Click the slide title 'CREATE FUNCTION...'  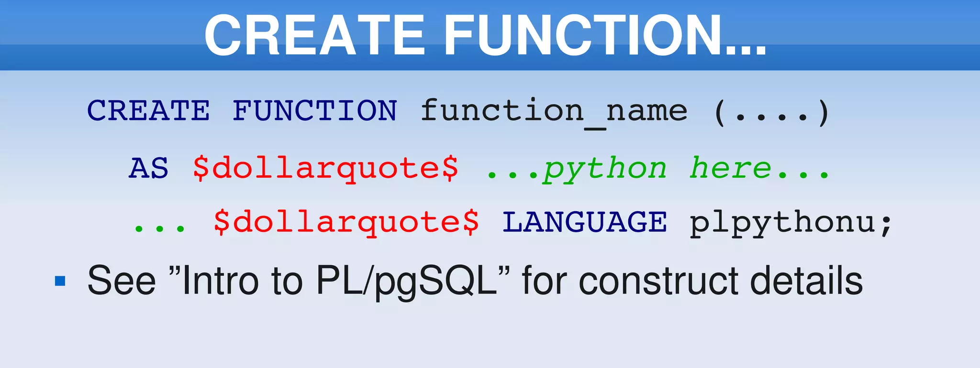485,36
